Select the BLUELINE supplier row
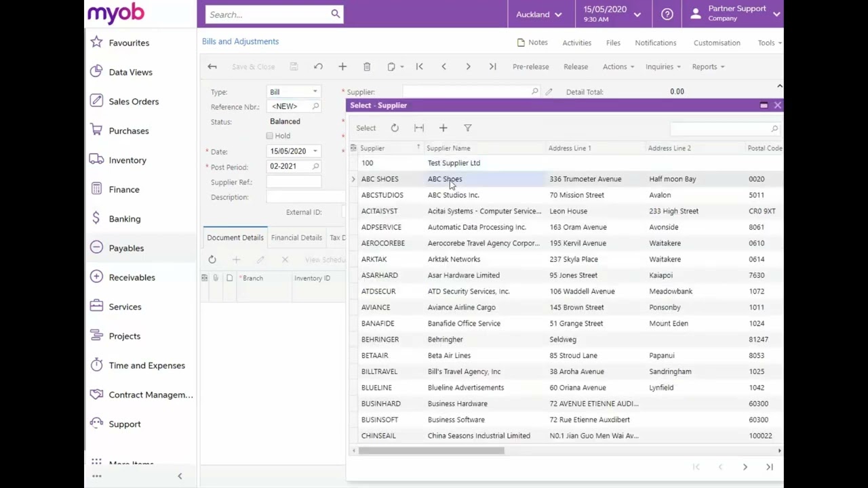This screenshot has width=868, height=488. (x=566, y=388)
